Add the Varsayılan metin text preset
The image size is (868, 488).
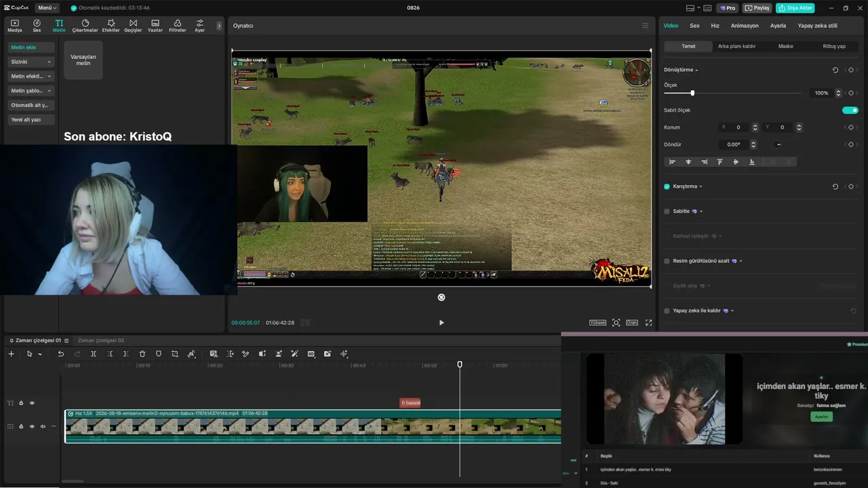point(83,60)
